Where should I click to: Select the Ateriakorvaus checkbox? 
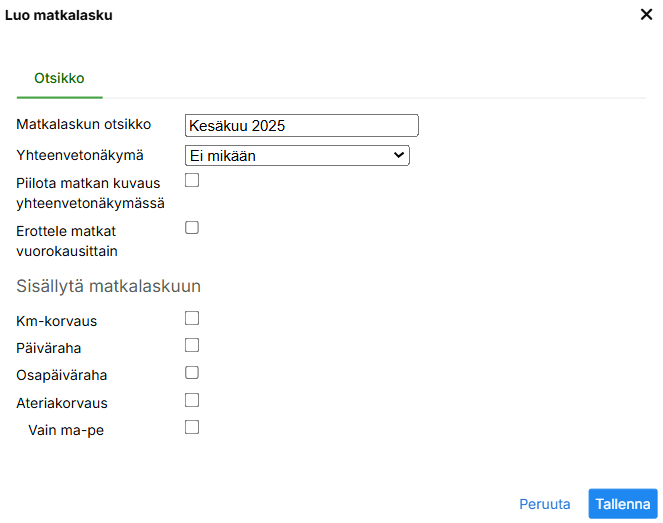[192, 400]
